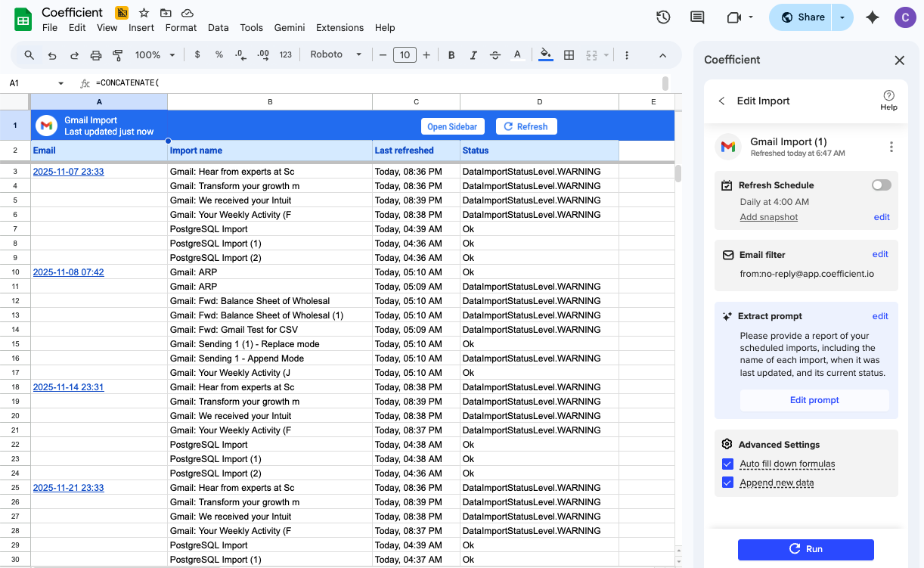
Task: Open the fill color picker
Action: tap(545, 54)
